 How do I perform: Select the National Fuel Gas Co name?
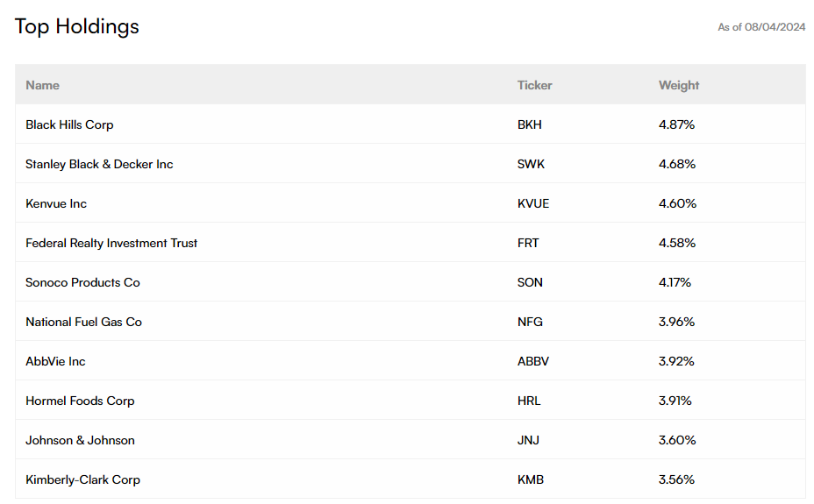click(x=83, y=322)
